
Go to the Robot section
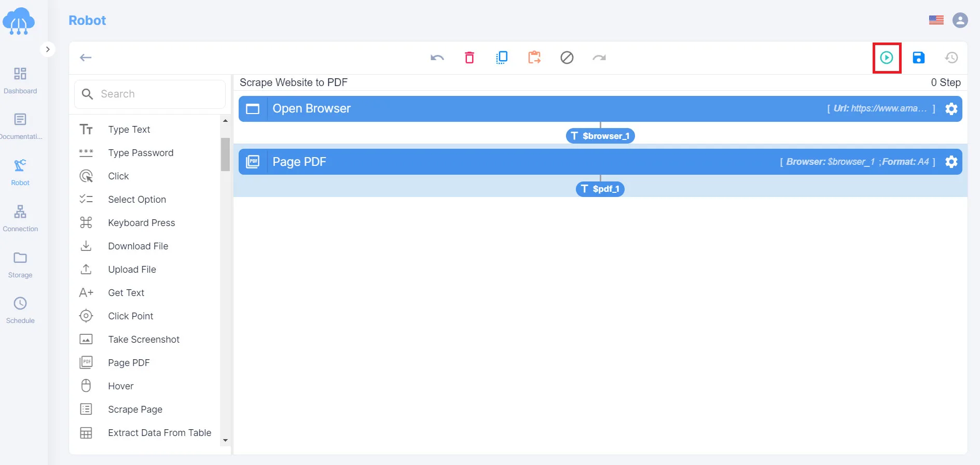(20, 173)
